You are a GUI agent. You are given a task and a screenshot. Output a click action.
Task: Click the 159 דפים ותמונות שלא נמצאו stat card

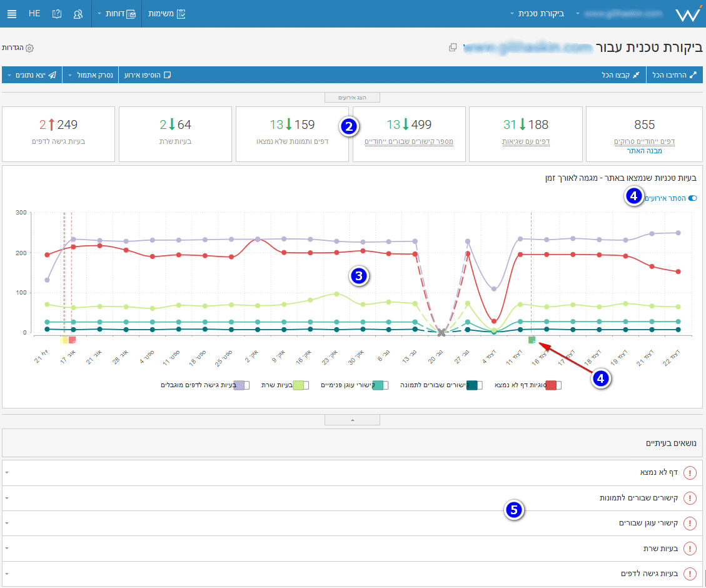coord(292,134)
